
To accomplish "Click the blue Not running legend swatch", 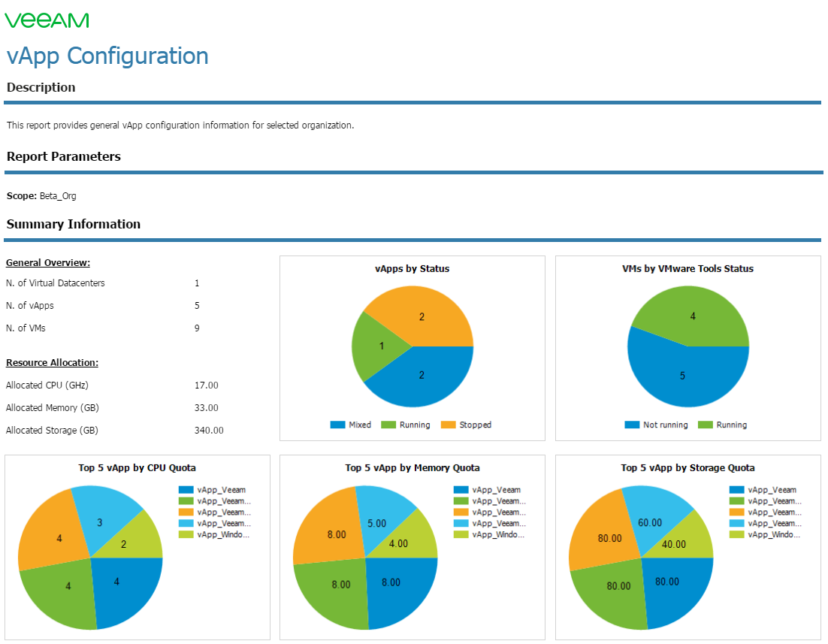I will pyautogui.click(x=632, y=425).
